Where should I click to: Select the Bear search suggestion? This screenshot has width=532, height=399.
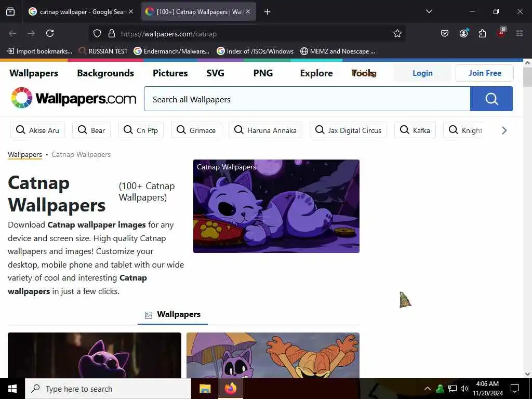click(91, 130)
